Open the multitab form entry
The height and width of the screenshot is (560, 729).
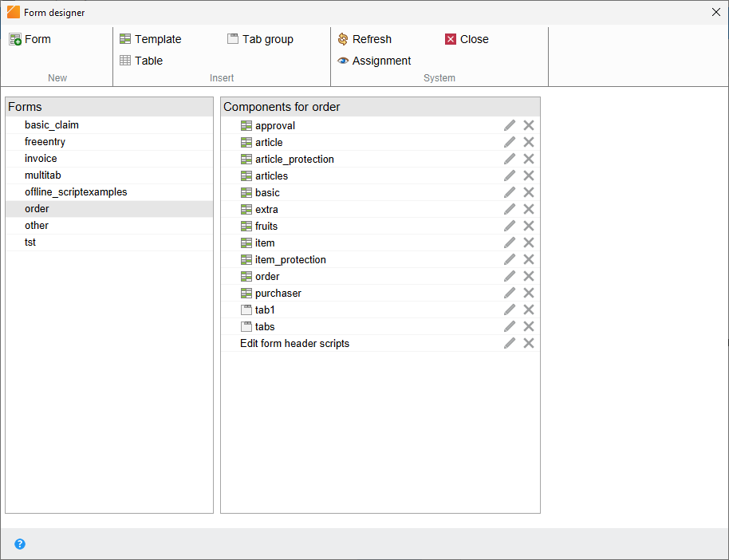[x=43, y=175]
